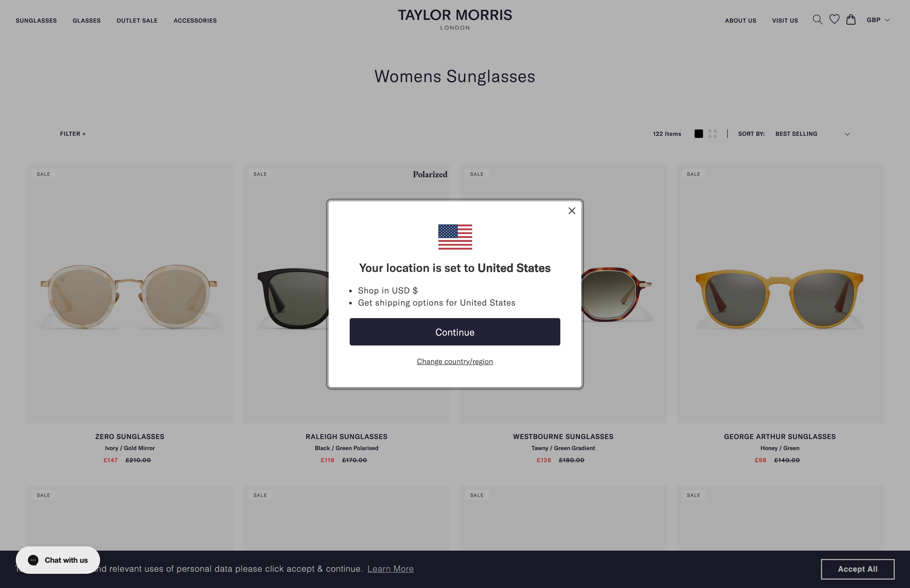
Task: Open the search magnifier icon
Action: pyautogui.click(x=817, y=20)
